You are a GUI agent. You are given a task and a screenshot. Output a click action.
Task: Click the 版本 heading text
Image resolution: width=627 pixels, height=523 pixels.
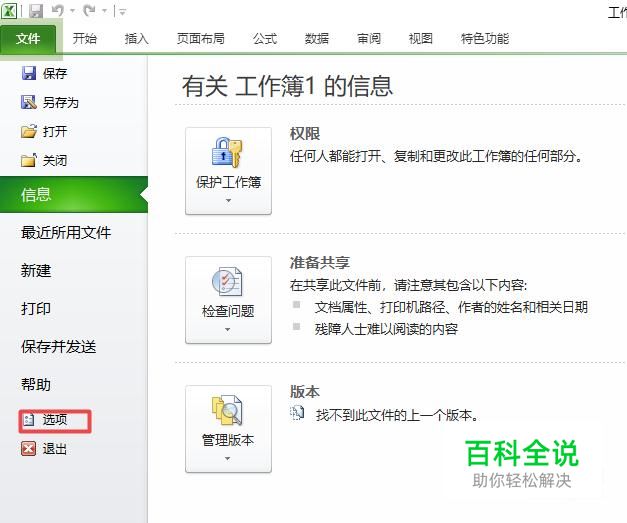305,392
